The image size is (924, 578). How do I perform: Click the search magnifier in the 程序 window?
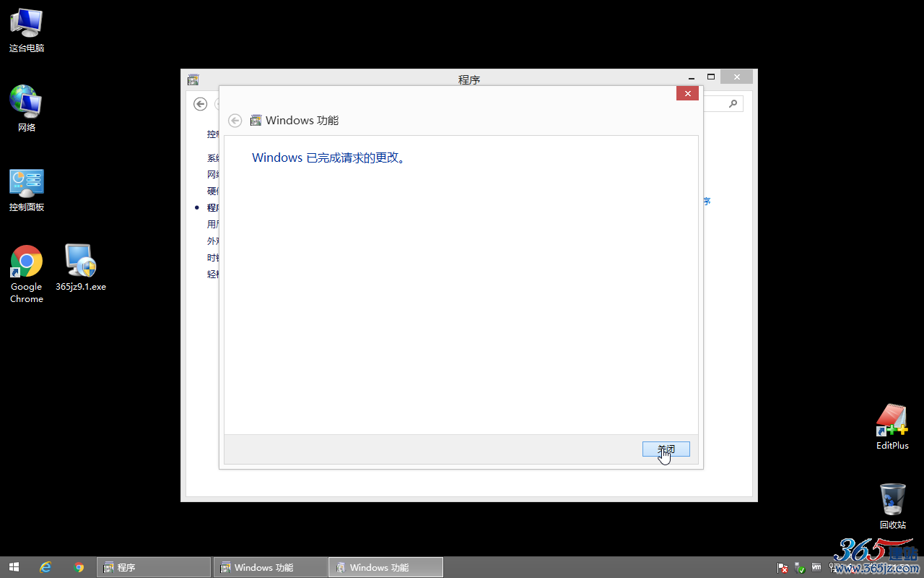click(x=733, y=104)
